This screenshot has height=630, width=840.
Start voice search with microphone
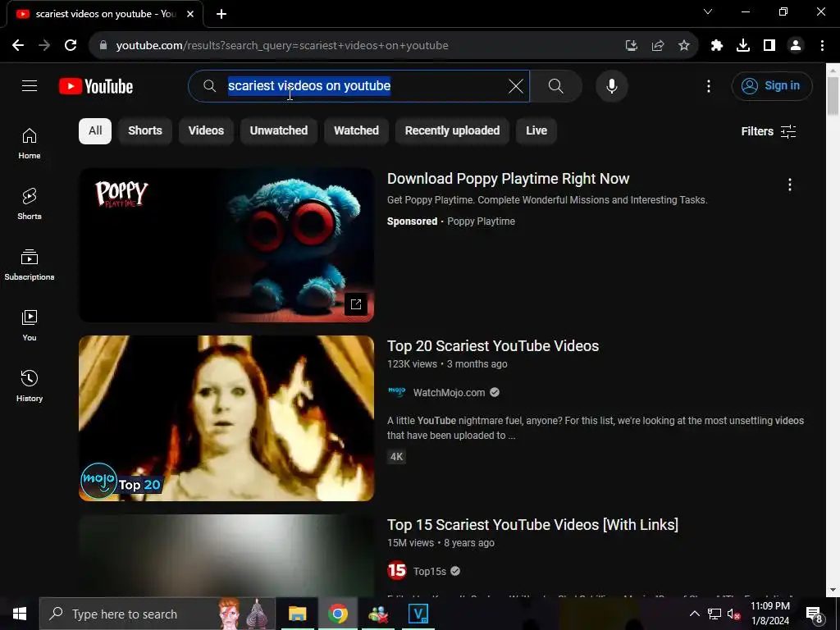612,85
